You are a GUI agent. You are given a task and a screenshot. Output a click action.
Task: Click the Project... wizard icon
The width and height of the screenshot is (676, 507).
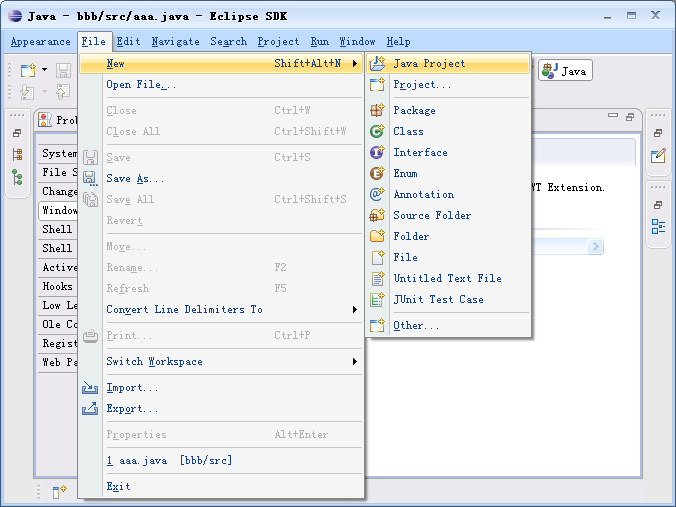377,84
